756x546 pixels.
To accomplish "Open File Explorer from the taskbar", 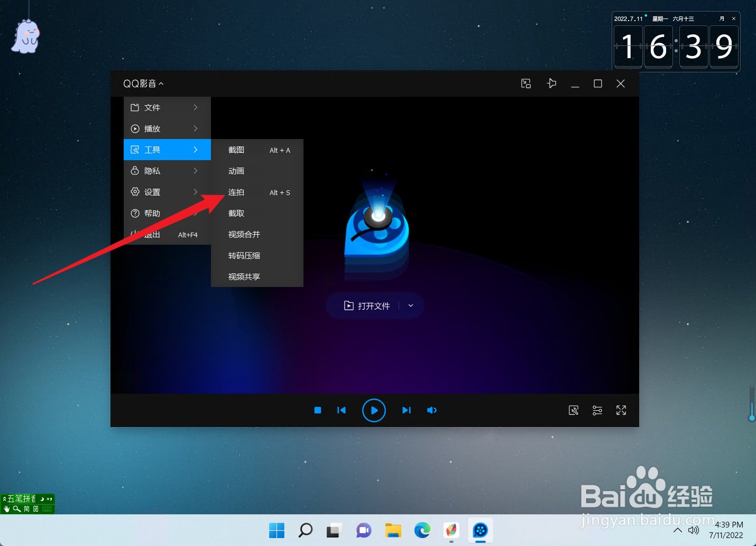I will click(393, 530).
